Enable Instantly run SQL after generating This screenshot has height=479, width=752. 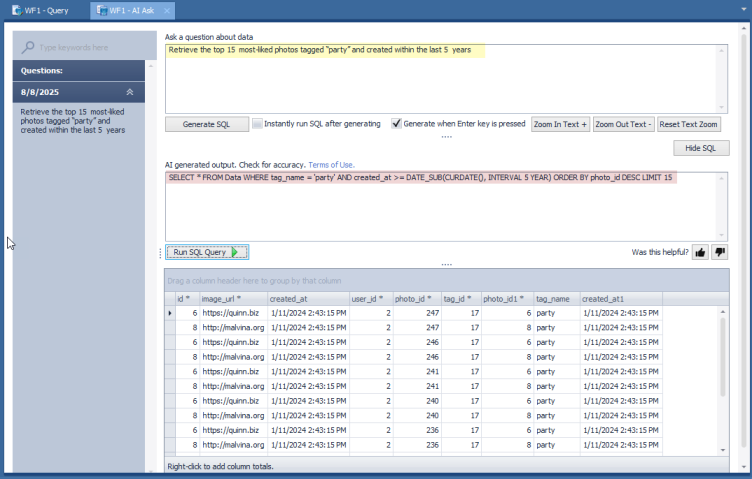(x=257, y=124)
